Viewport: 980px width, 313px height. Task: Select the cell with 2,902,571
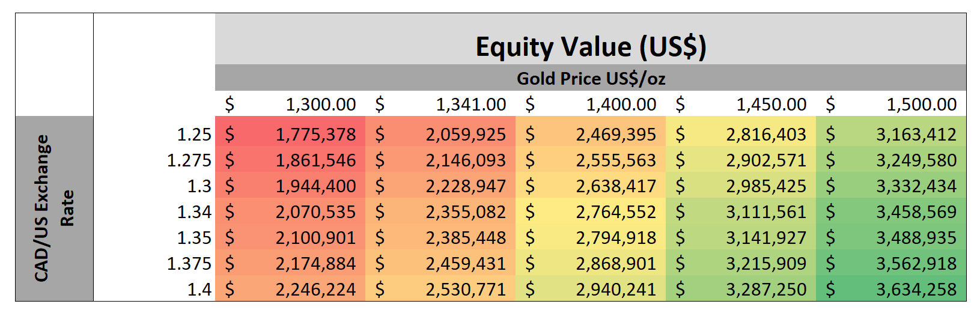point(766,160)
